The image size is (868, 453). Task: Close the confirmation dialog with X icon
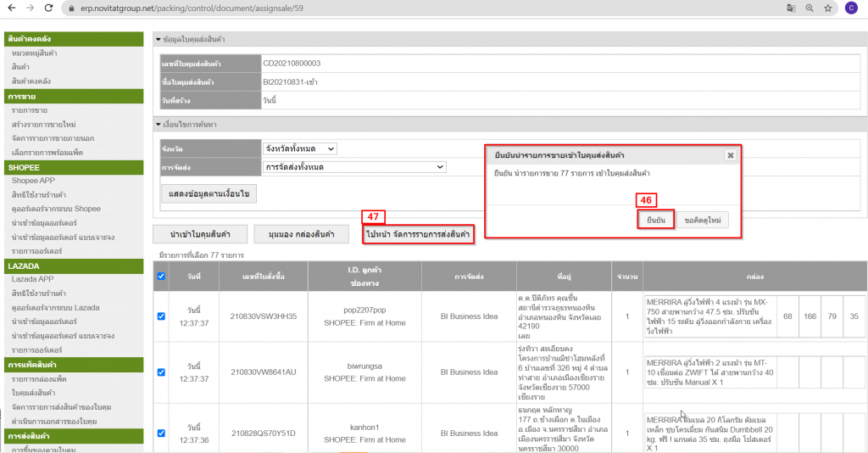(730, 155)
